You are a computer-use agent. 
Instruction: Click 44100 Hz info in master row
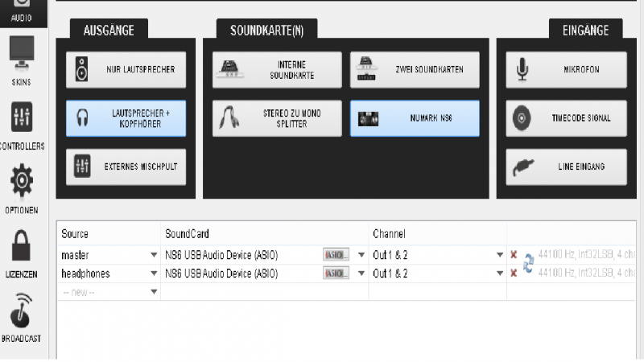pyautogui.click(x=587, y=254)
